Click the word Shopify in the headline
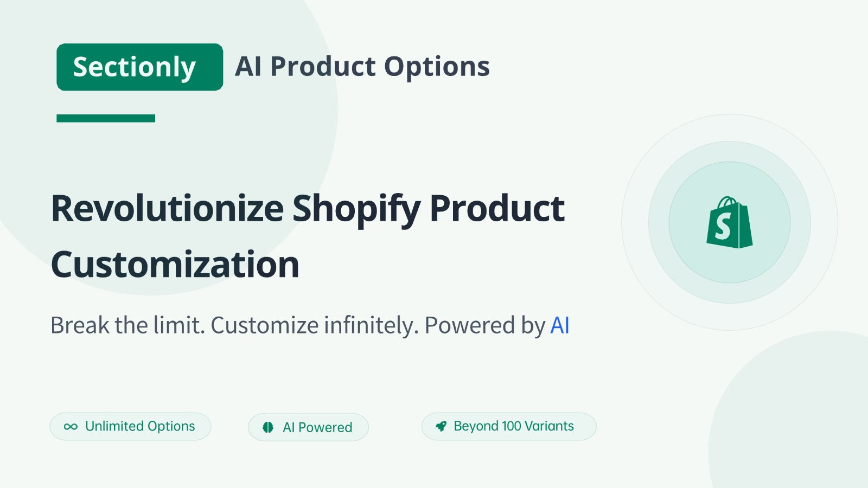This screenshot has height=488, width=868. [356, 210]
